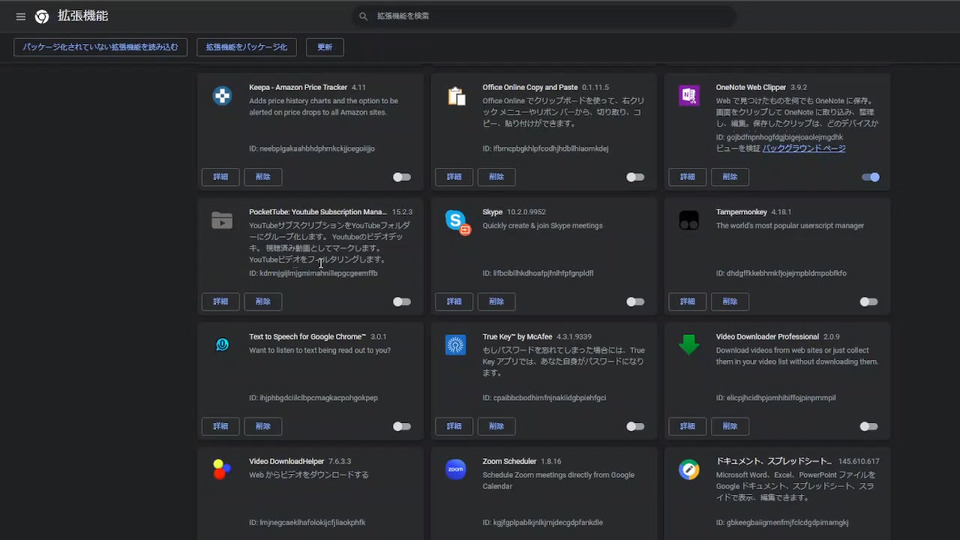This screenshot has width=960, height=540.
Task: Click the PocketTube folder icon
Action: [x=222, y=220]
